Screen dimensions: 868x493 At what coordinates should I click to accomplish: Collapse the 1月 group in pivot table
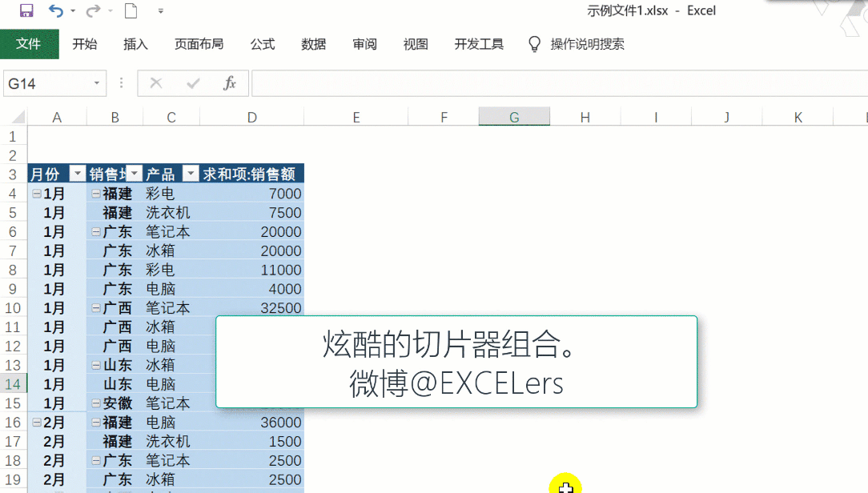tap(36, 194)
